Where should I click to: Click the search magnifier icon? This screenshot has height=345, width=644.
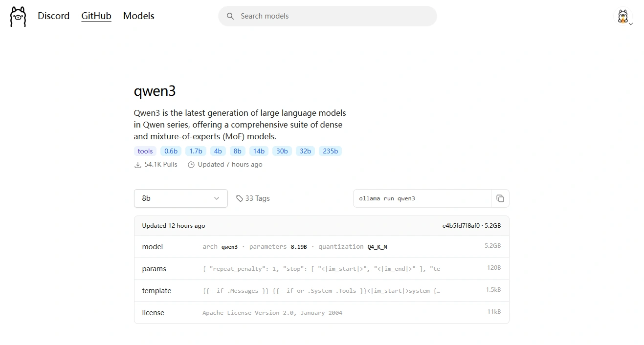(230, 16)
